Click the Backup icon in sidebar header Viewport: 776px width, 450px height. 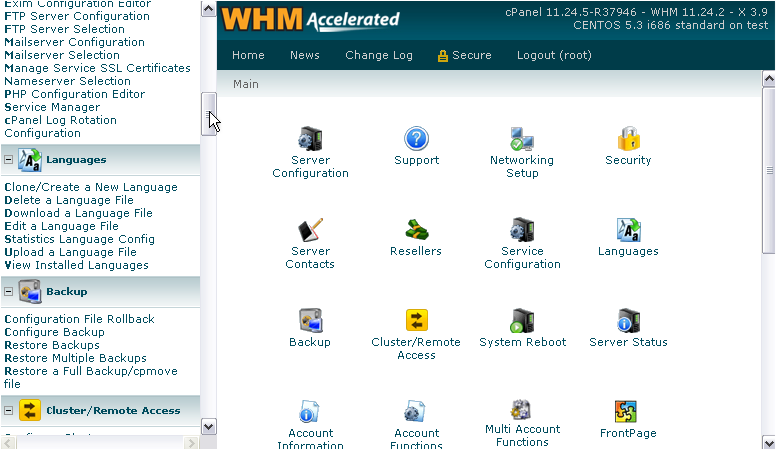point(30,292)
